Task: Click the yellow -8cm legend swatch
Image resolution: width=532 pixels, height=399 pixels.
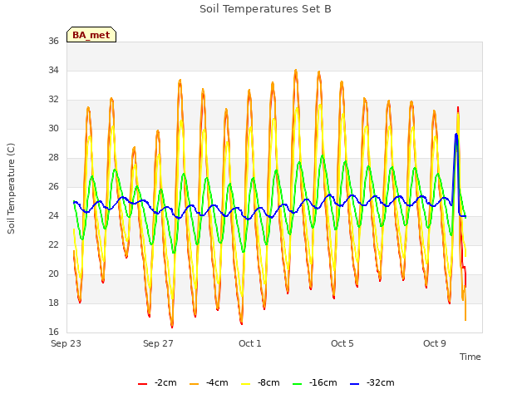Action: click(246, 384)
